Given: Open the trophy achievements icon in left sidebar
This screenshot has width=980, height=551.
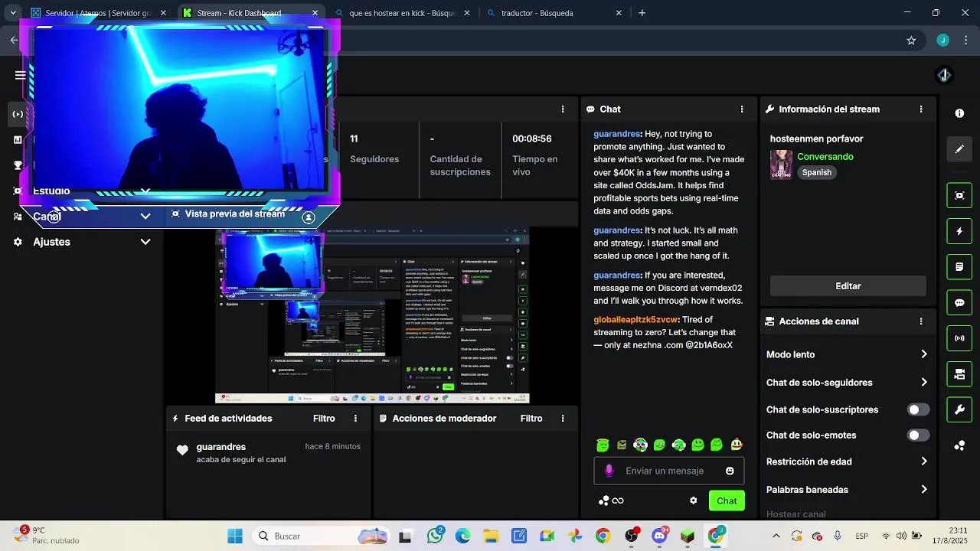Looking at the screenshot, I should pos(18,165).
